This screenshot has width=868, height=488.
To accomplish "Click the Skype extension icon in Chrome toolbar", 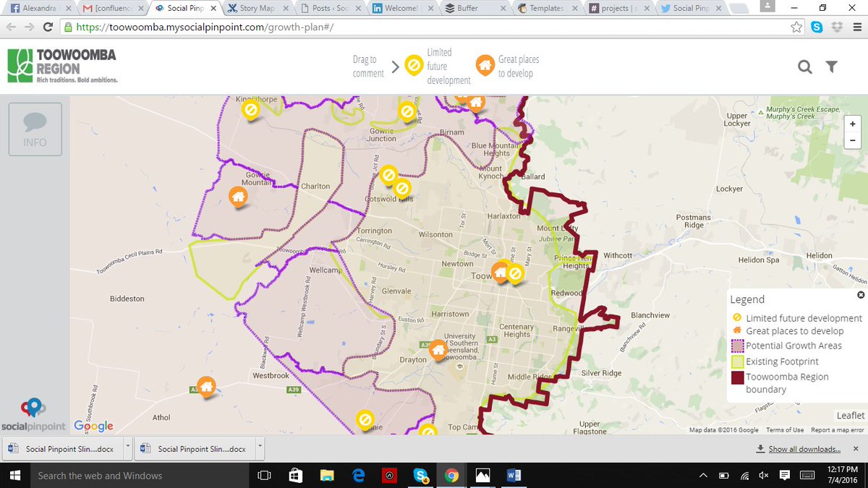I will pos(817,27).
